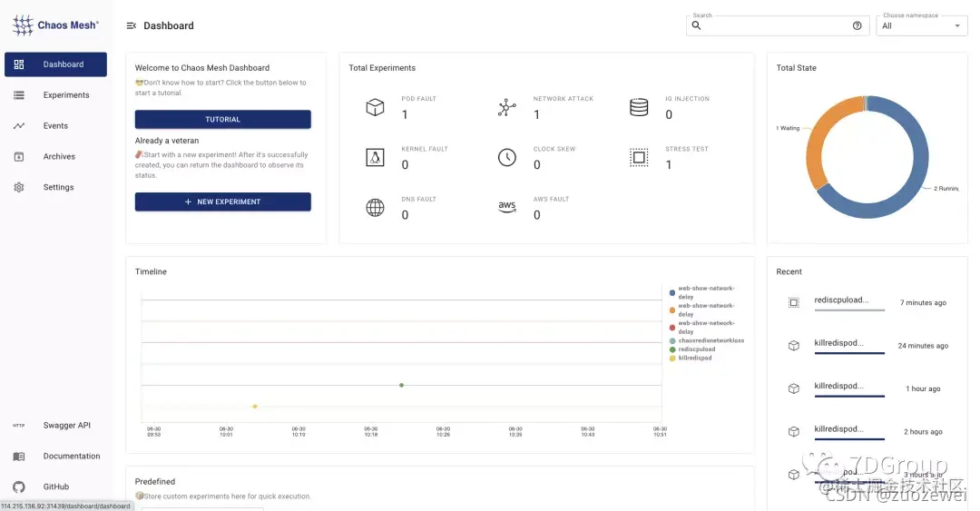Click the Stress Test label

tap(687, 149)
